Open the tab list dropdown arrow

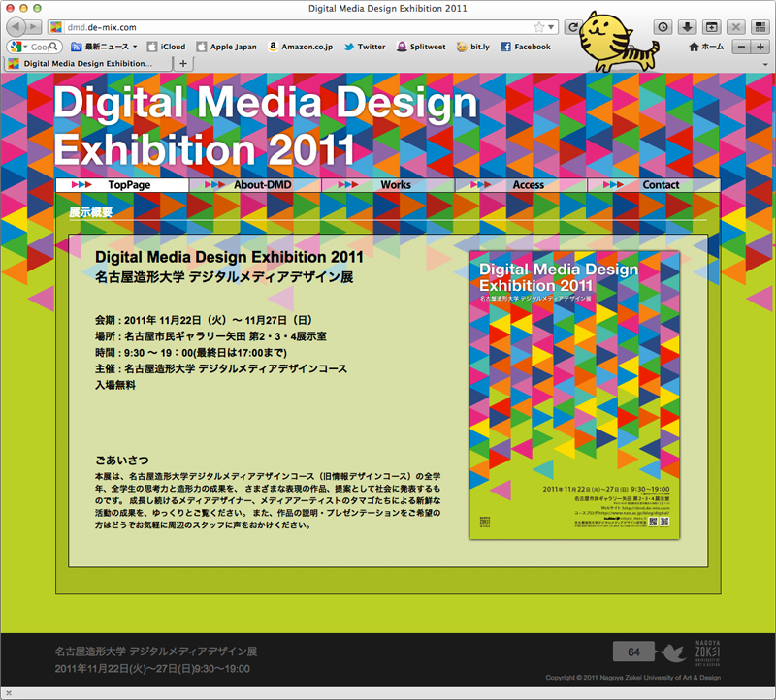[765, 64]
